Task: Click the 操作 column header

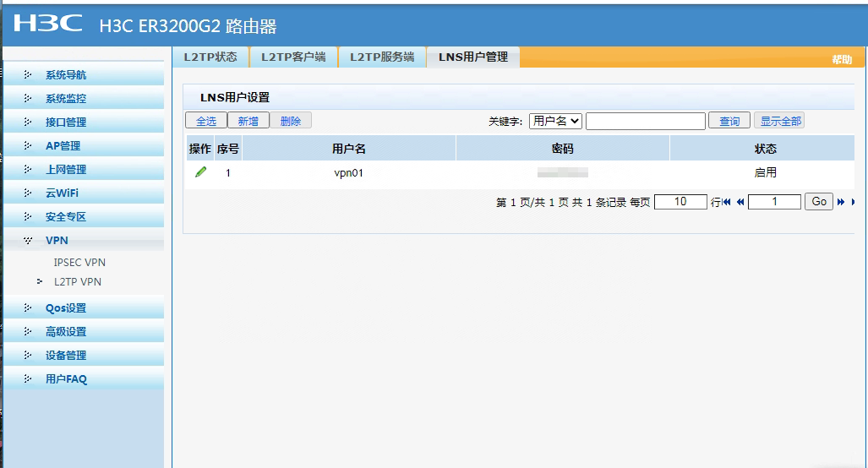Action: (199, 148)
